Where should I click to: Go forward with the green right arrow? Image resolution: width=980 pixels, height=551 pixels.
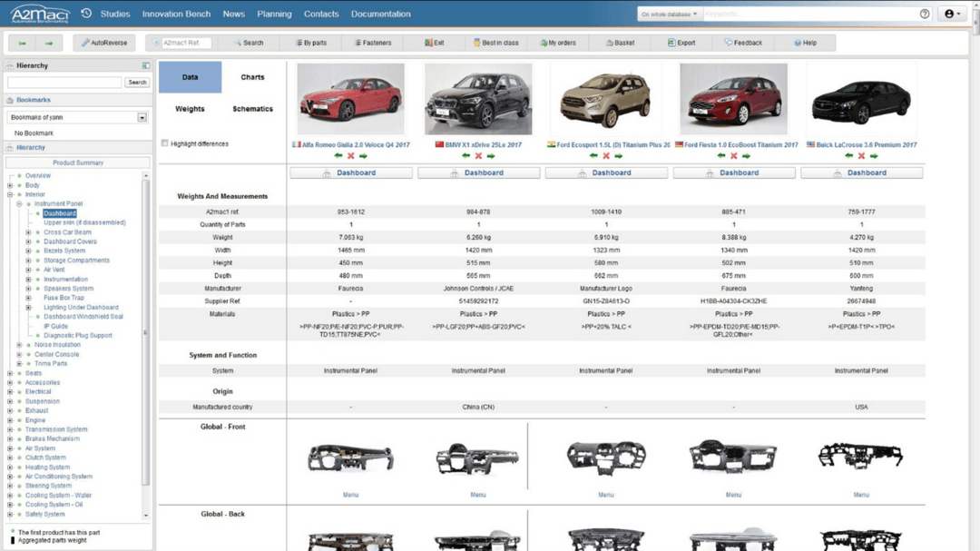tap(49, 44)
